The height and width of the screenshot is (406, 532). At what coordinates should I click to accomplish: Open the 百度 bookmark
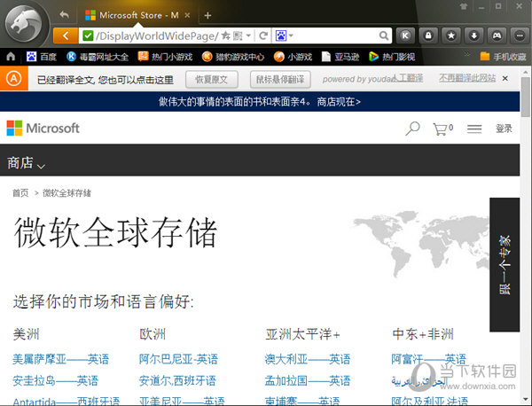42,57
